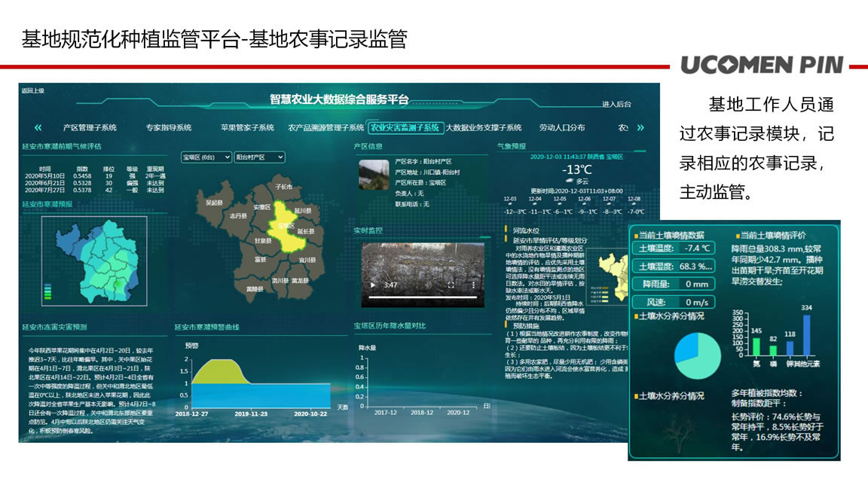The width and height of the screenshot is (868, 488).
Task: Open video more-options three dots
Action: 473,285
